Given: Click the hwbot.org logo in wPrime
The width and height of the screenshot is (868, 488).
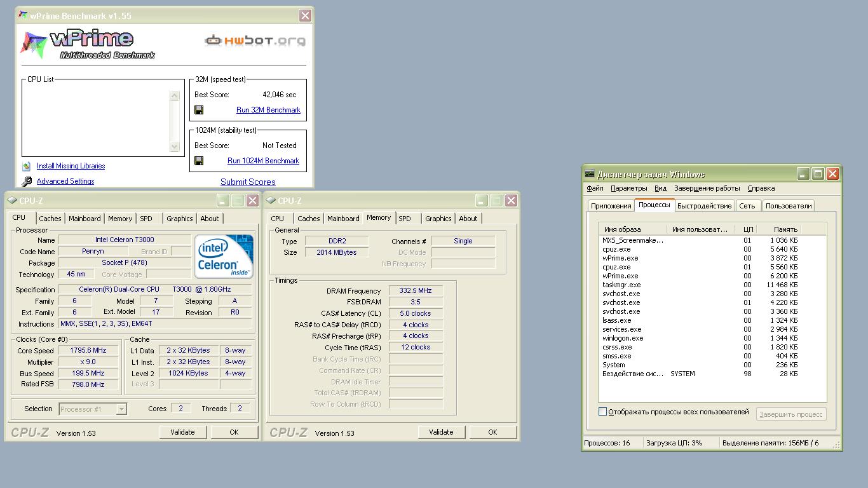Looking at the screenshot, I should tap(255, 41).
